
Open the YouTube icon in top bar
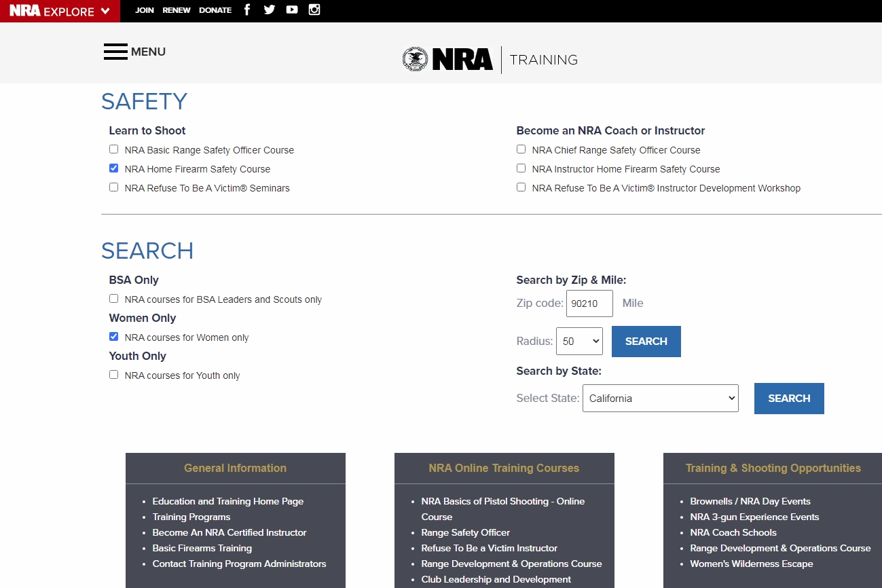(292, 10)
